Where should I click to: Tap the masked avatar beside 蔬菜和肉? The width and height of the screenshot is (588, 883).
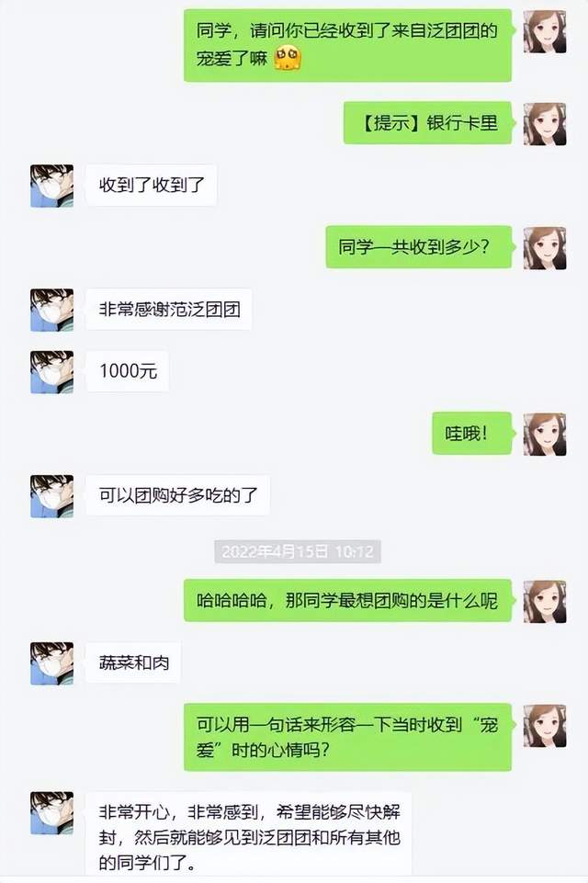(x=51, y=663)
